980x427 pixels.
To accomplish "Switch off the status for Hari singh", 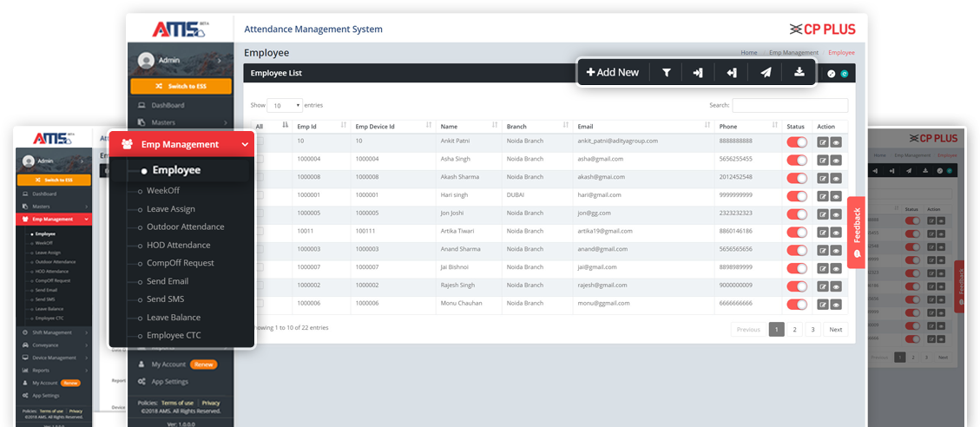I will pos(798,196).
